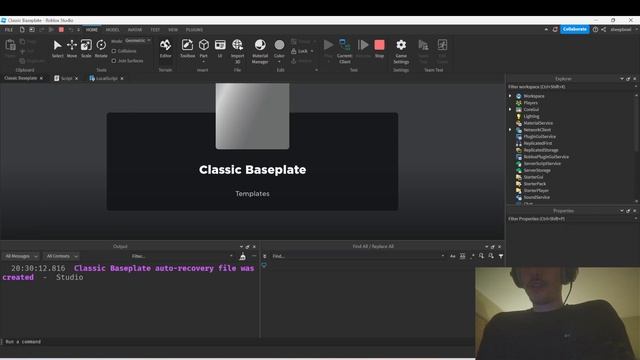Open the LocalScript document tab
The height and width of the screenshot is (360, 640).
click(106, 78)
